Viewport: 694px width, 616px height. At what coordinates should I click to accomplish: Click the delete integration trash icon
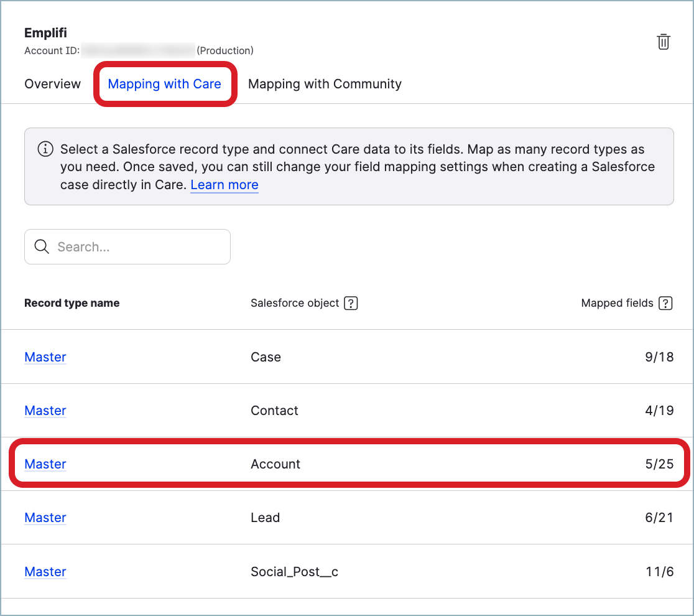[663, 42]
